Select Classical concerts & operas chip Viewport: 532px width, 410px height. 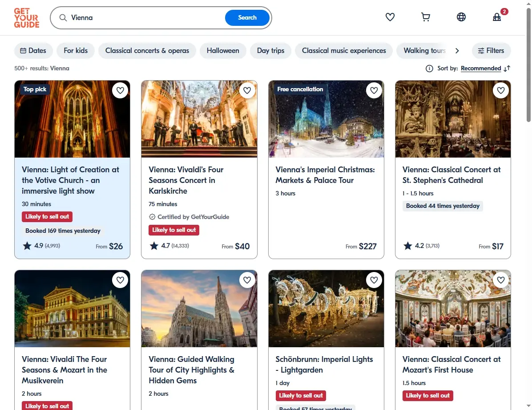point(147,51)
